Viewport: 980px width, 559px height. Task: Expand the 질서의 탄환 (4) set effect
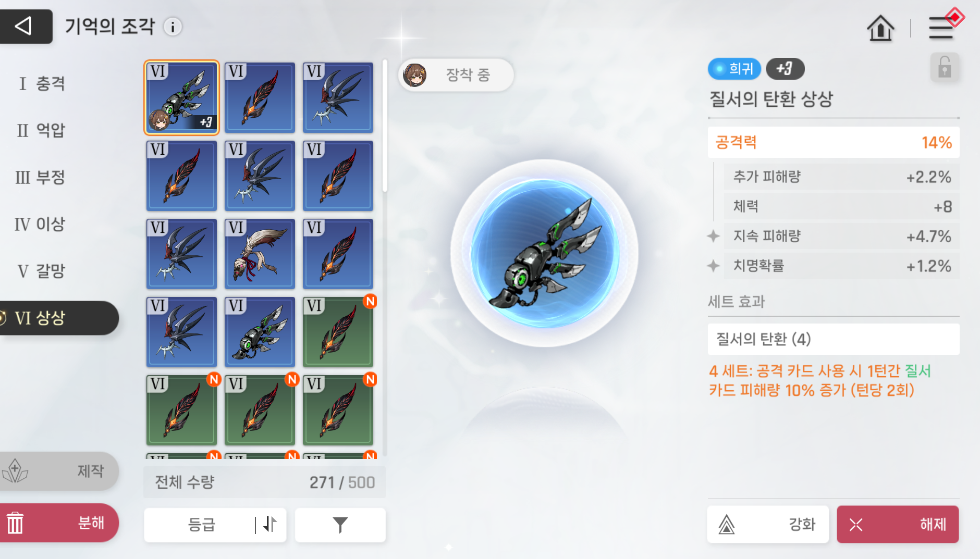pyautogui.click(x=833, y=339)
